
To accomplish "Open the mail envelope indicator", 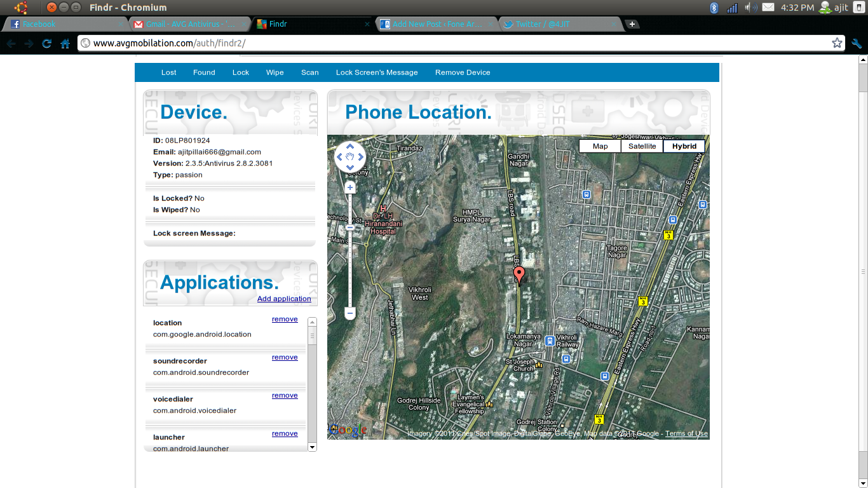I will click(x=768, y=8).
